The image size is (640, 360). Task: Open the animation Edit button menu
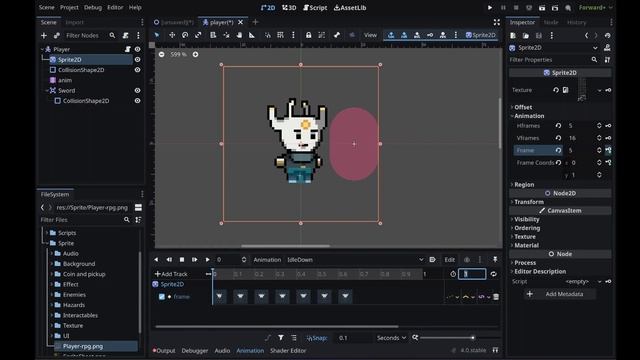click(449, 260)
